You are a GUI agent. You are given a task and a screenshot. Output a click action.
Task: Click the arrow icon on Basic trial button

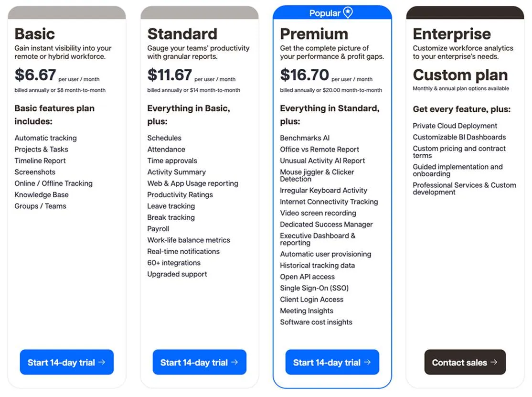(103, 362)
